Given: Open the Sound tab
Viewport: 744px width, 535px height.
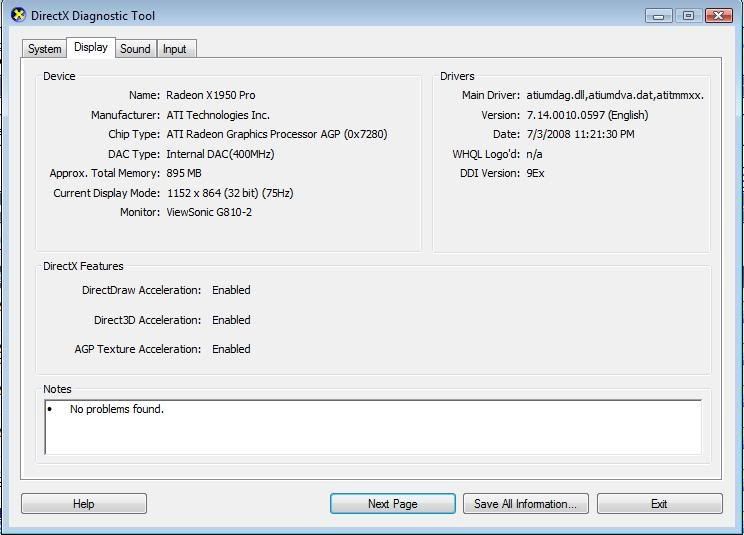Looking at the screenshot, I should point(135,49).
